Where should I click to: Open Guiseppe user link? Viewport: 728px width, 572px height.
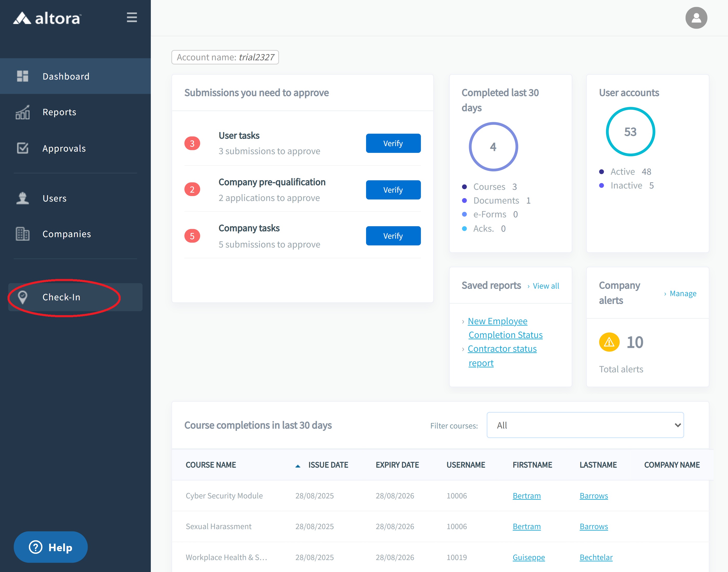(528, 557)
